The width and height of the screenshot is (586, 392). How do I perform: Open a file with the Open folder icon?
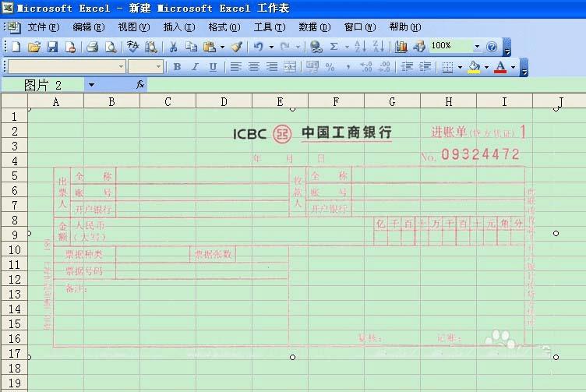(34, 47)
